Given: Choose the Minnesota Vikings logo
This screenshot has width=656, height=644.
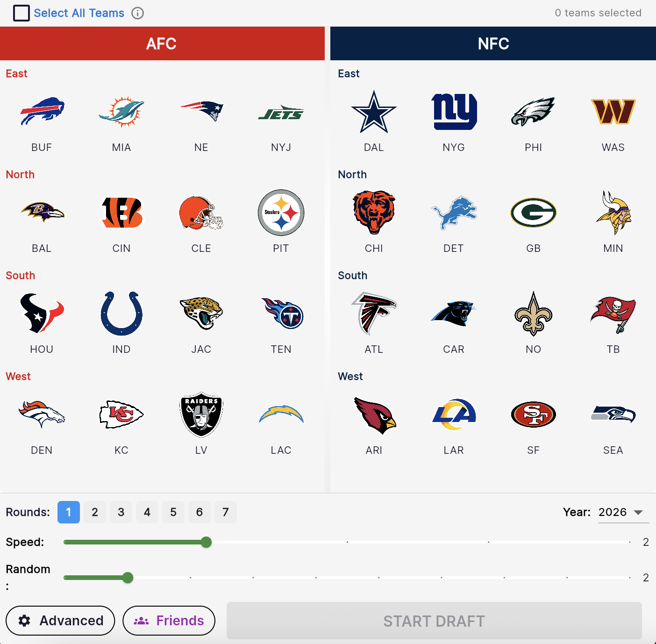Looking at the screenshot, I should point(613,213).
